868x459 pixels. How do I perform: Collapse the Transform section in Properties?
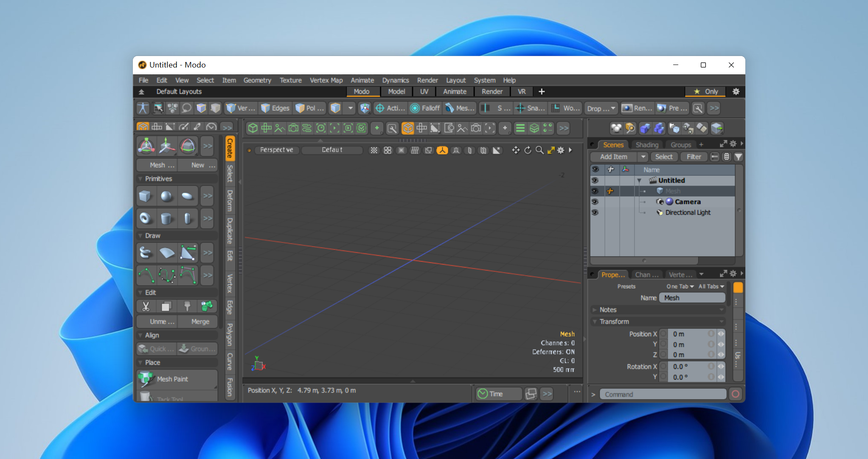[x=595, y=322]
